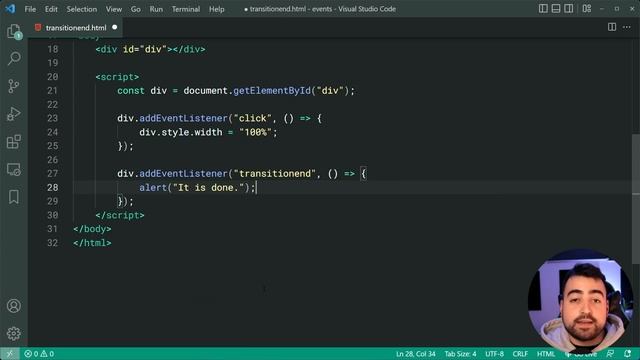Open the Extensions view icon

pyautogui.click(x=14, y=142)
